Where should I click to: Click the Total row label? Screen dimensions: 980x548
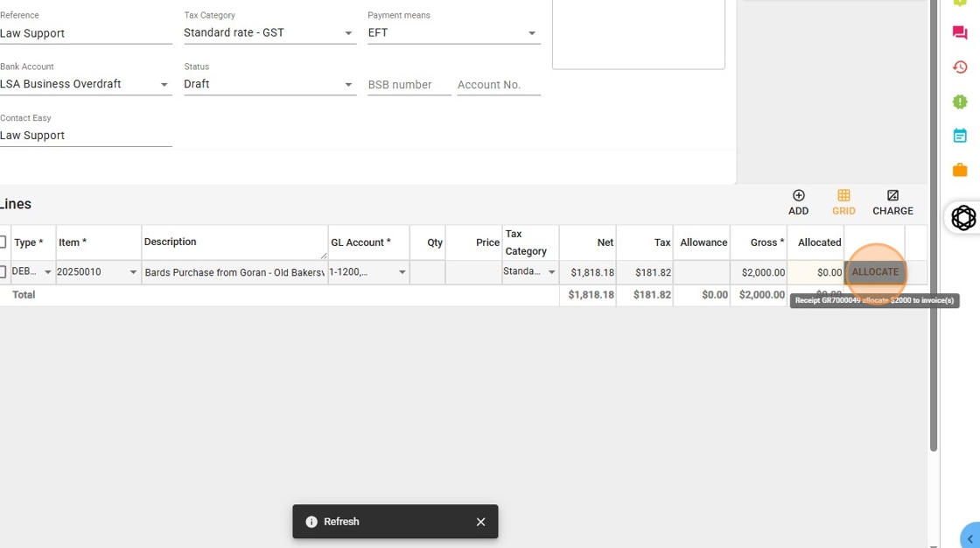click(x=24, y=295)
